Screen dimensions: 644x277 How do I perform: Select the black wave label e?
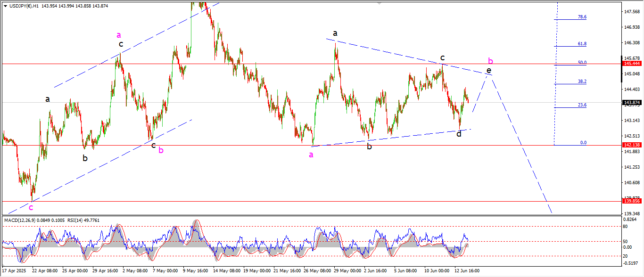(x=489, y=70)
